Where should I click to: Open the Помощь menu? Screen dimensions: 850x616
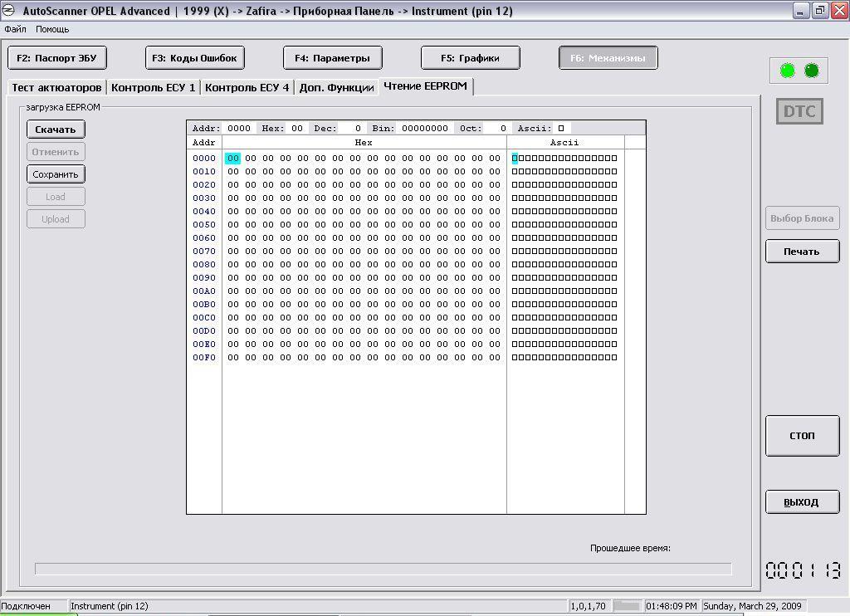tap(52, 29)
